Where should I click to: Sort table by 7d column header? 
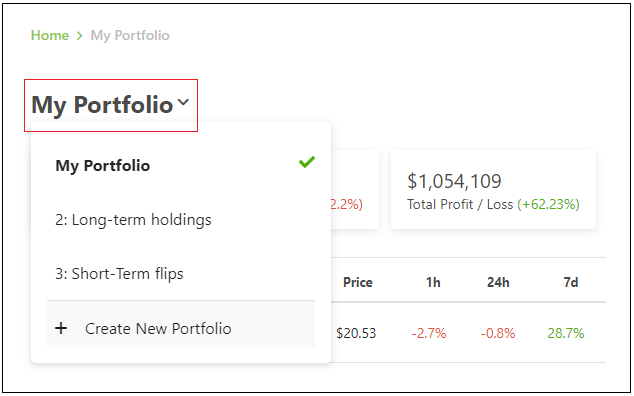(571, 282)
